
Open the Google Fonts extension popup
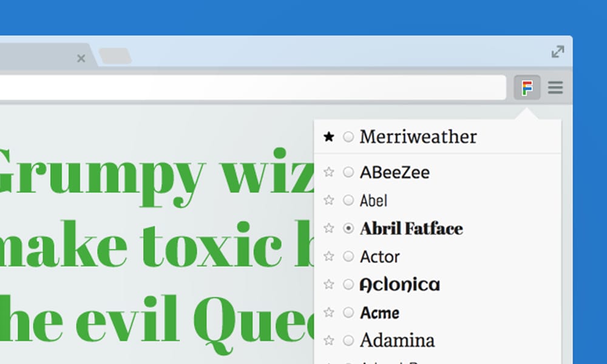coord(527,87)
